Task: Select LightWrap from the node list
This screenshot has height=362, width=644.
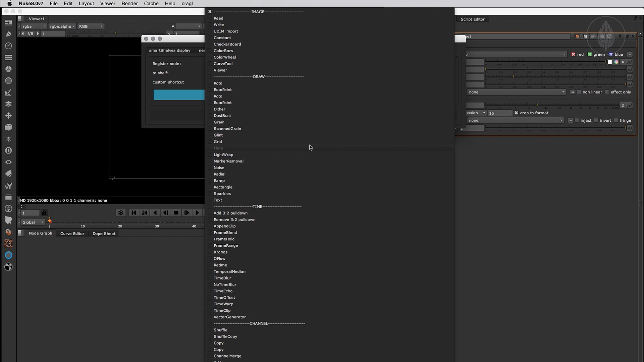Action: coord(223,155)
